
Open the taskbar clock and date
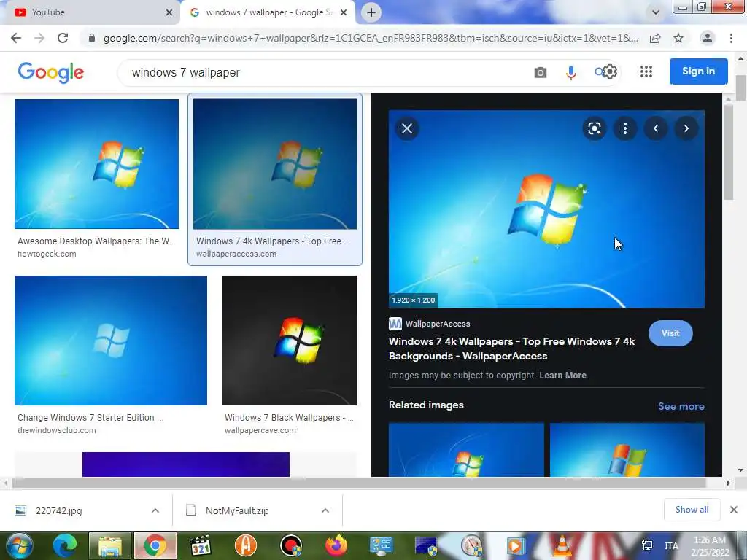pos(710,546)
